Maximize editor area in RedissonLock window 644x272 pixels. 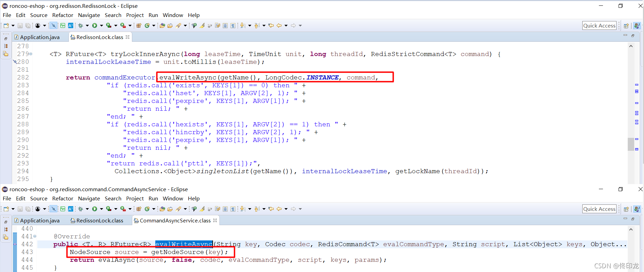(633, 35)
